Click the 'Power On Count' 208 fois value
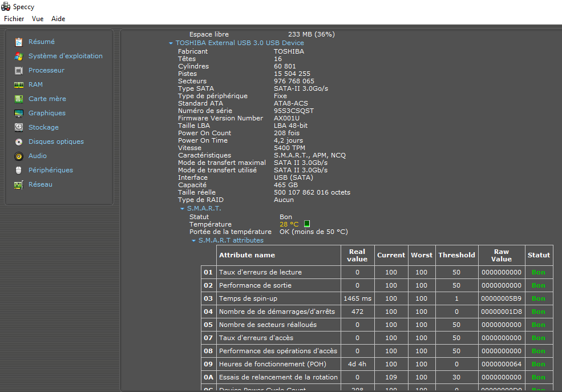The width and height of the screenshot is (562, 392). pos(286,133)
